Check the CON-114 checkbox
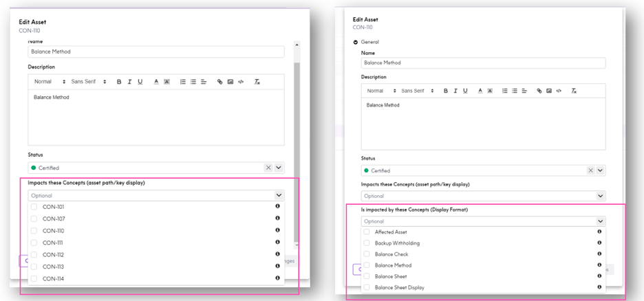The height and width of the screenshot is (301, 644). [x=34, y=278]
